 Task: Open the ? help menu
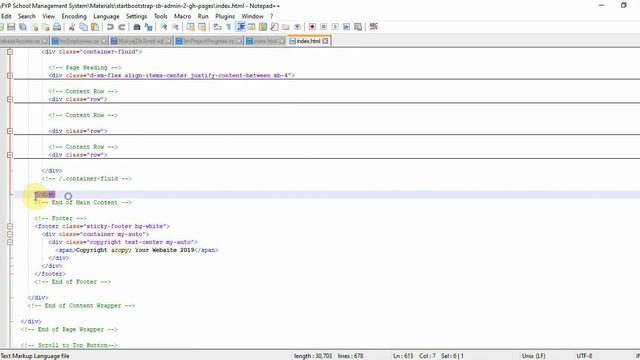tap(271, 16)
